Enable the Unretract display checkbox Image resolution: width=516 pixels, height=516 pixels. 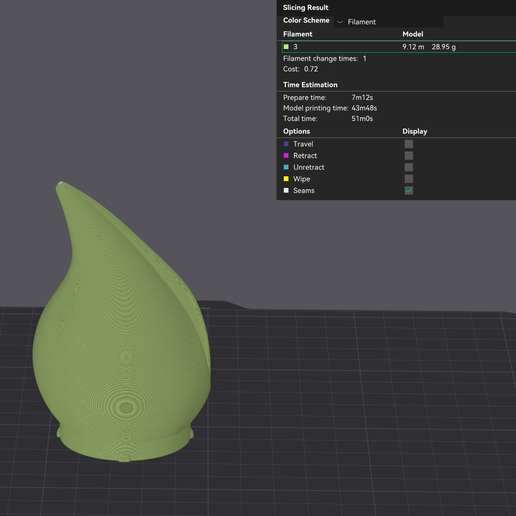[409, 167]
